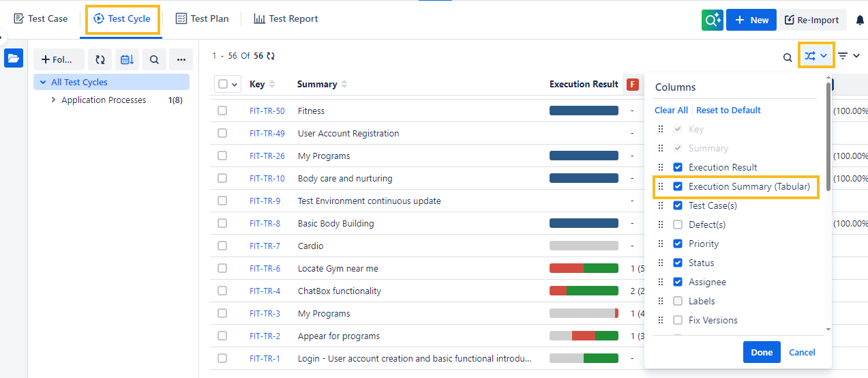The height and width of the screenshot is (378, 868).
Task: Uncheck Test Case(s) column checkbox
Action: point(678,205)
